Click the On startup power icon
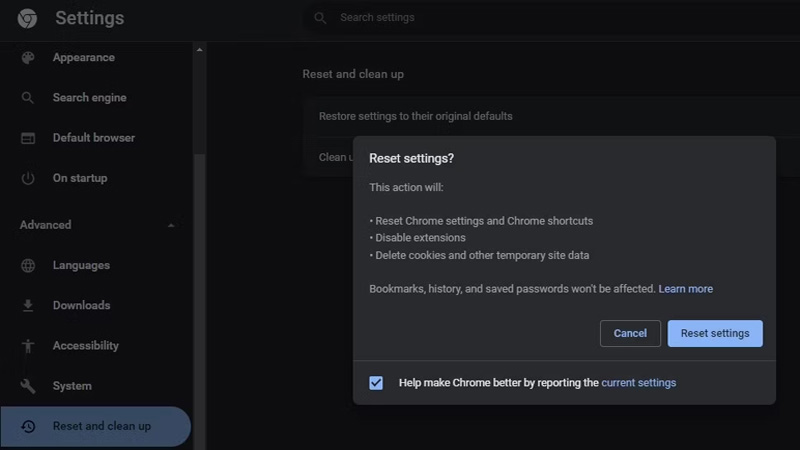Viewport: 800px width, 450px height. [28, 178]
